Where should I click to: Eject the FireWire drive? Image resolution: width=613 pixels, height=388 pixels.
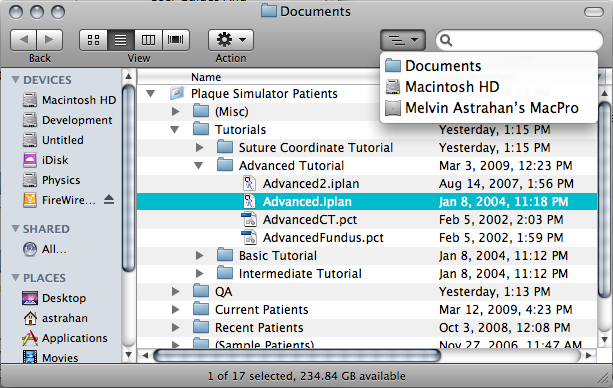coord(109,200)
